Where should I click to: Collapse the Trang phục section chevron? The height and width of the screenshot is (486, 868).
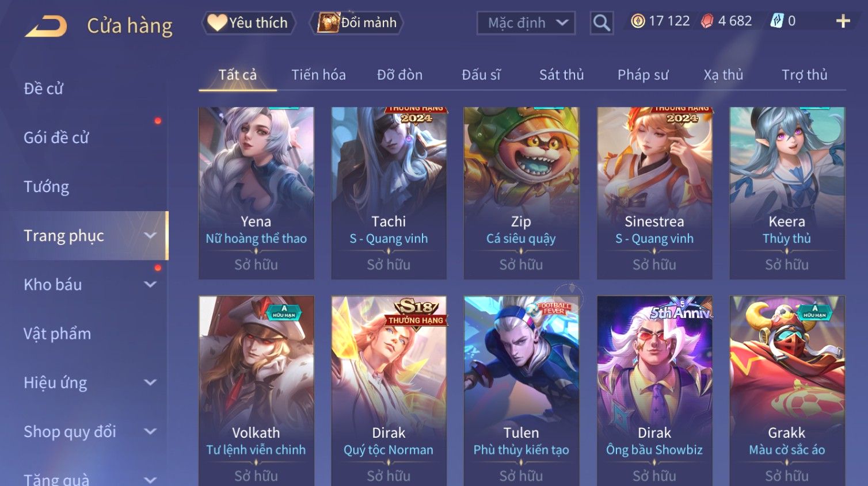point(150,235)
